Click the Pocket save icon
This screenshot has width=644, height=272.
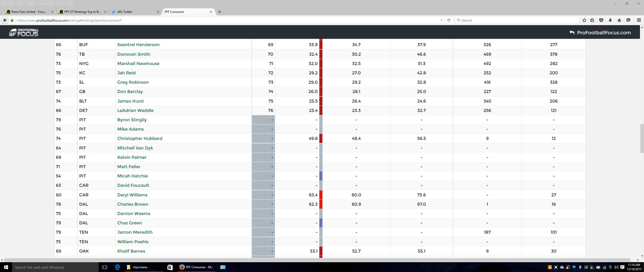601,20
